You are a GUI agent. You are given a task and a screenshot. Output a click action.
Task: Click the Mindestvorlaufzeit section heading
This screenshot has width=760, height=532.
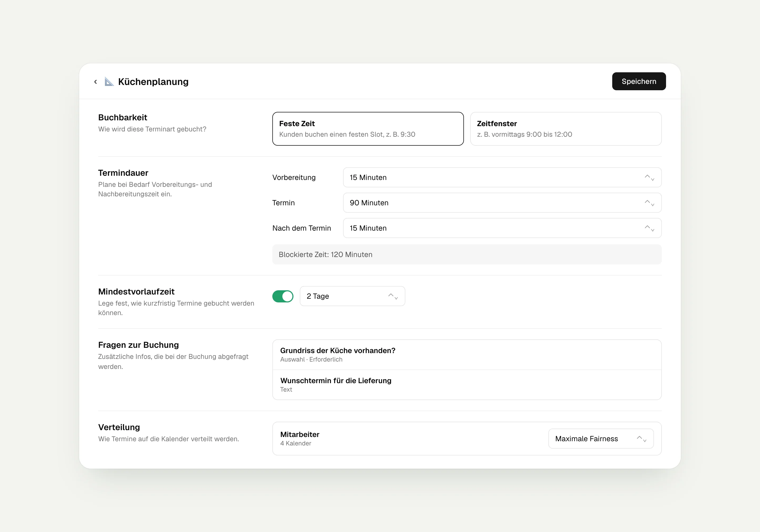[x=136, y=292]
